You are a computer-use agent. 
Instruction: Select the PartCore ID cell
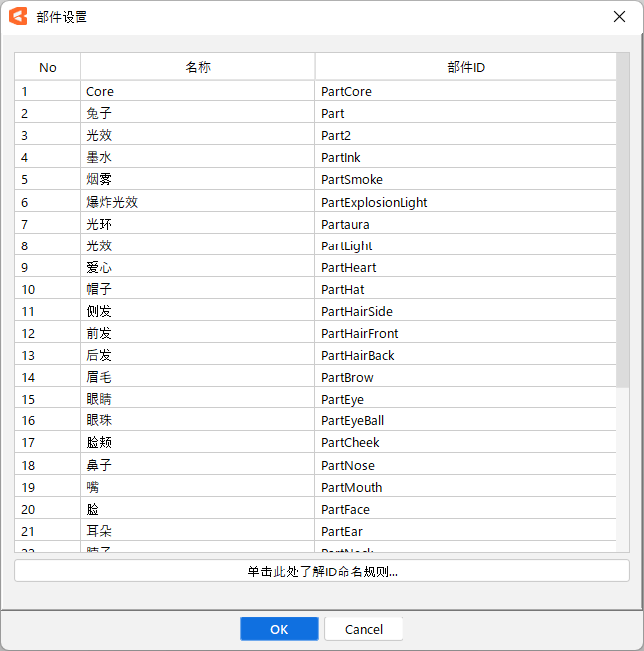(x=465, y=91)
